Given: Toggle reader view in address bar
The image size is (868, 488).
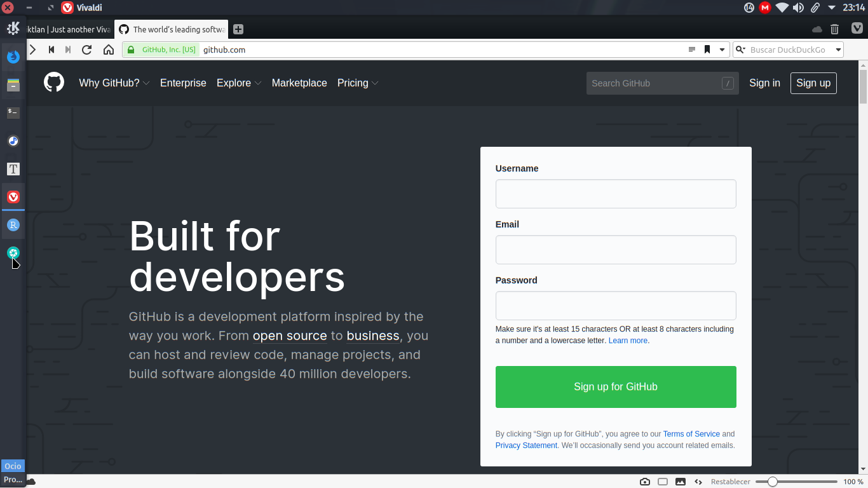Looking at the screenshot, I should [692, 50].
